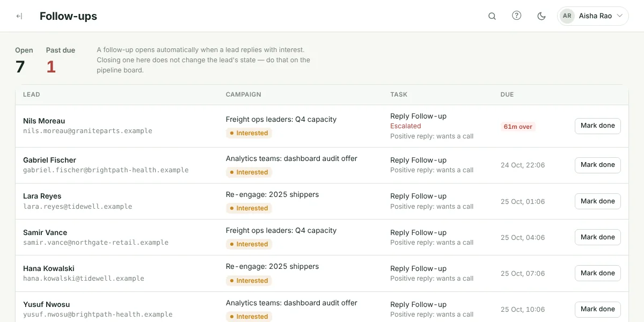This screenshot has width=644, height=322.
Task: Click email nils.moreau@graniteparts.example
Action: 87,131
